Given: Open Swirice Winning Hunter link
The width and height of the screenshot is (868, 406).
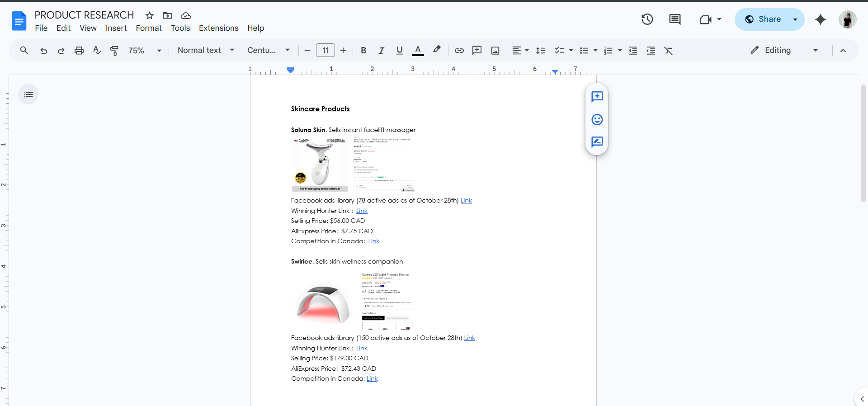Looking at the screenshot, I should click(362, 348).
